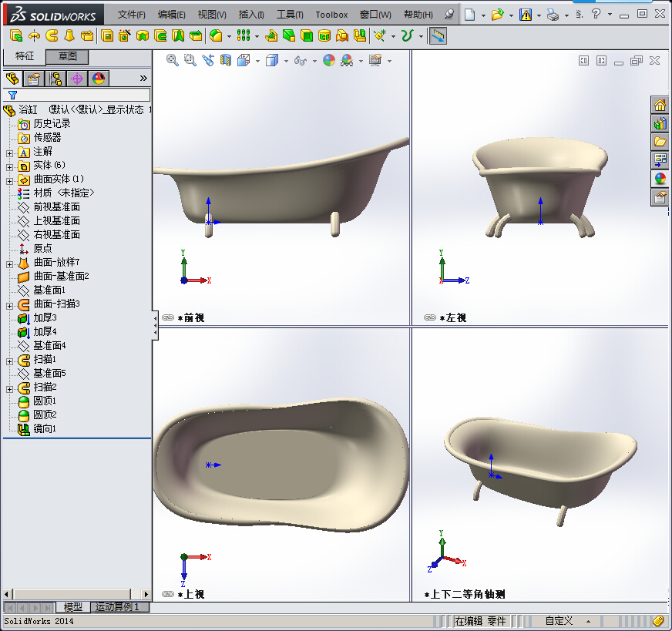Open the View Orientation dropdown arrow
The image size is (672, 631).
[x=257, y=61]
